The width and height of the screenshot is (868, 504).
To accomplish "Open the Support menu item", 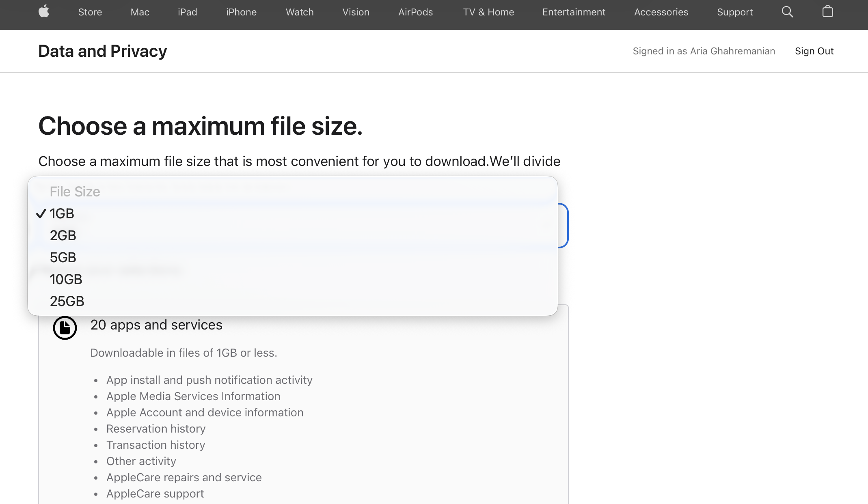I will (735, 12).
